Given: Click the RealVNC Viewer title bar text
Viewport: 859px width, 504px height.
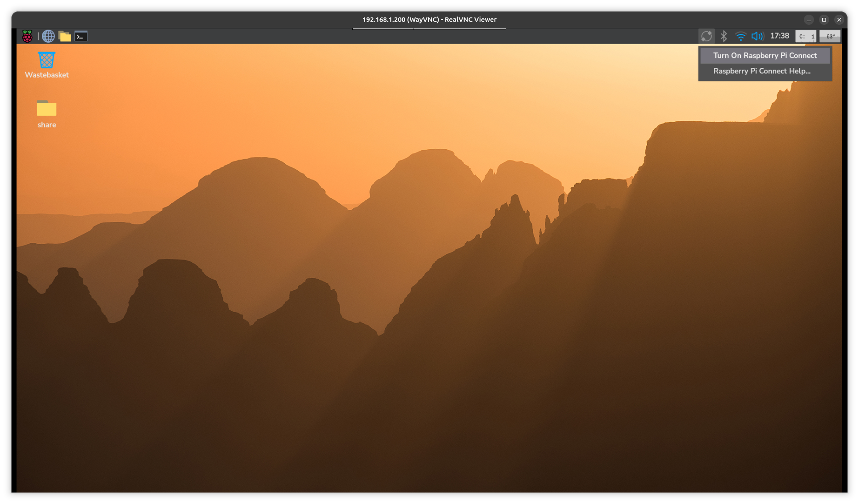Looking at the screenshot, I should click(429, 20).
